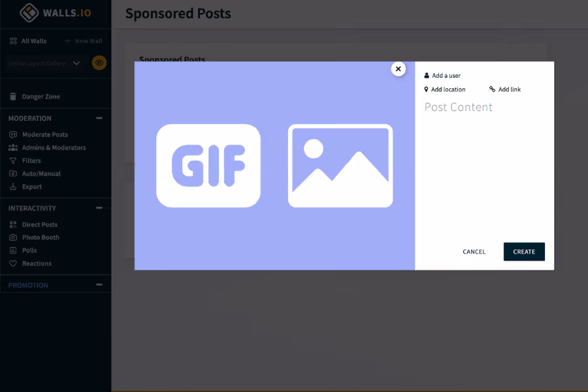Click the Interactivity section heading
588x392 pixels.
[x=32, y=208]
